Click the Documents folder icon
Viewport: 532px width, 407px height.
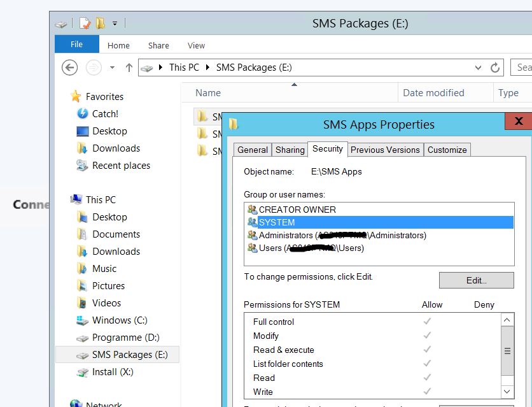click(x=81, y=234)
